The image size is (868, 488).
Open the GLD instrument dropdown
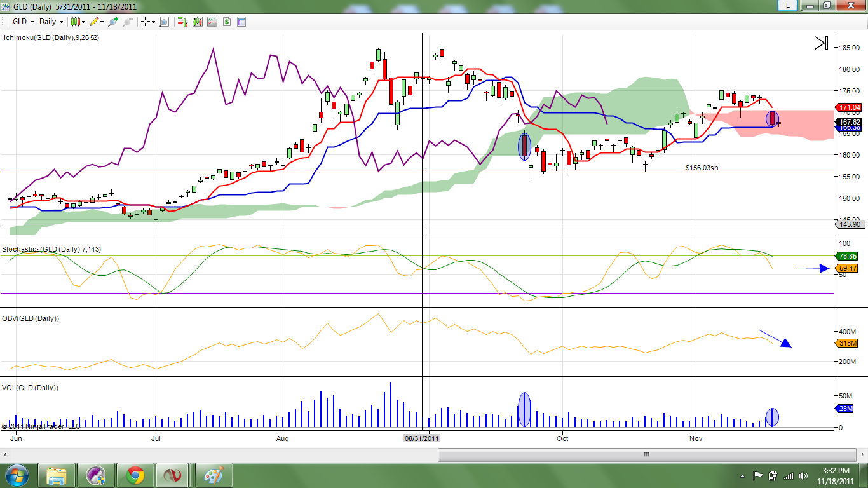(x=24, y=22)
